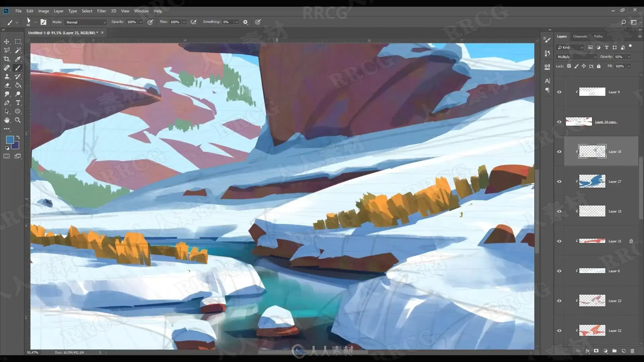Add layer style with fx icon
The image size is (644, 362).
[587, 351]
